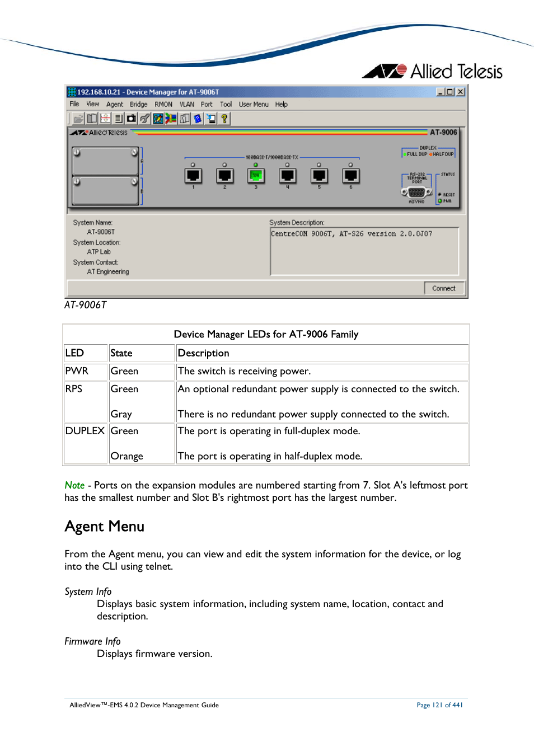
Task: Click the System Description text box
Action: pyautogui.click(x=364, y=251)
